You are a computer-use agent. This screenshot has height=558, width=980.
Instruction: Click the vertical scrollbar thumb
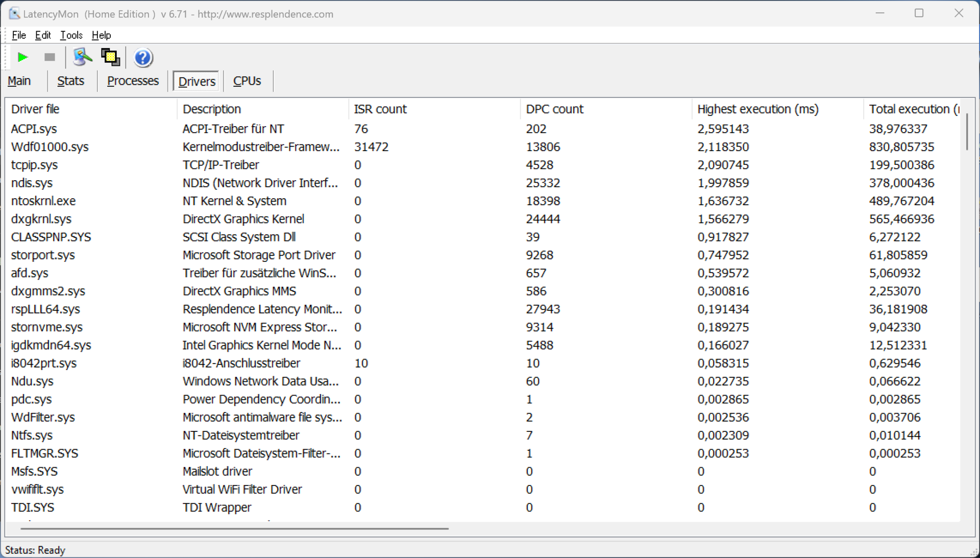(x=967, y=132)
